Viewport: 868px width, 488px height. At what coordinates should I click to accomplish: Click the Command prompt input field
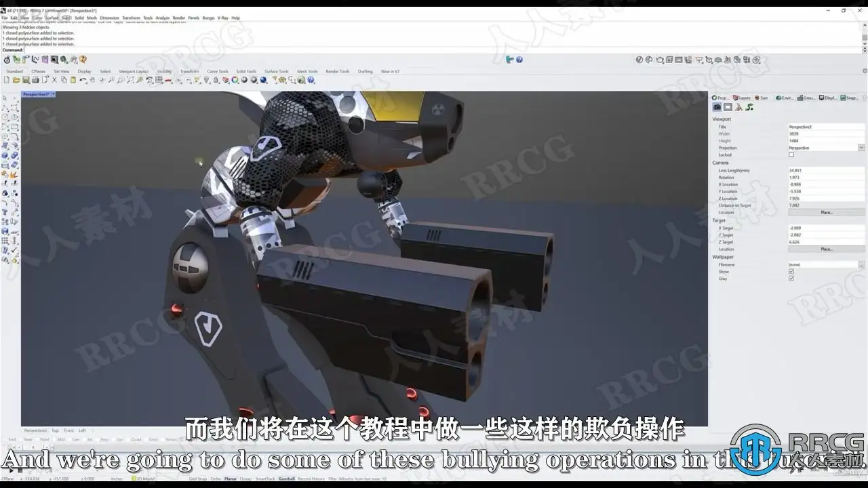pos(441,49)
